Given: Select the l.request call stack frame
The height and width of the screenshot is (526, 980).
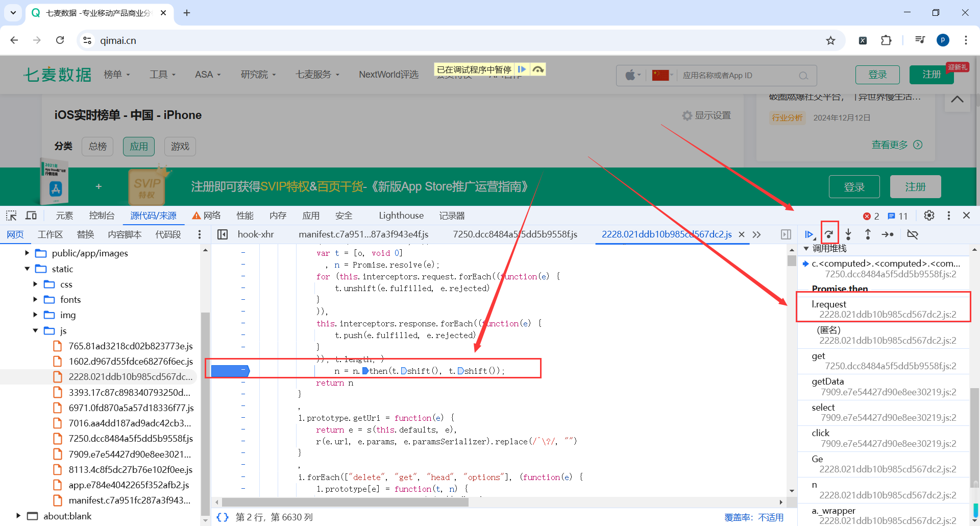Looking at the screenshot, I should click(884, 309).
